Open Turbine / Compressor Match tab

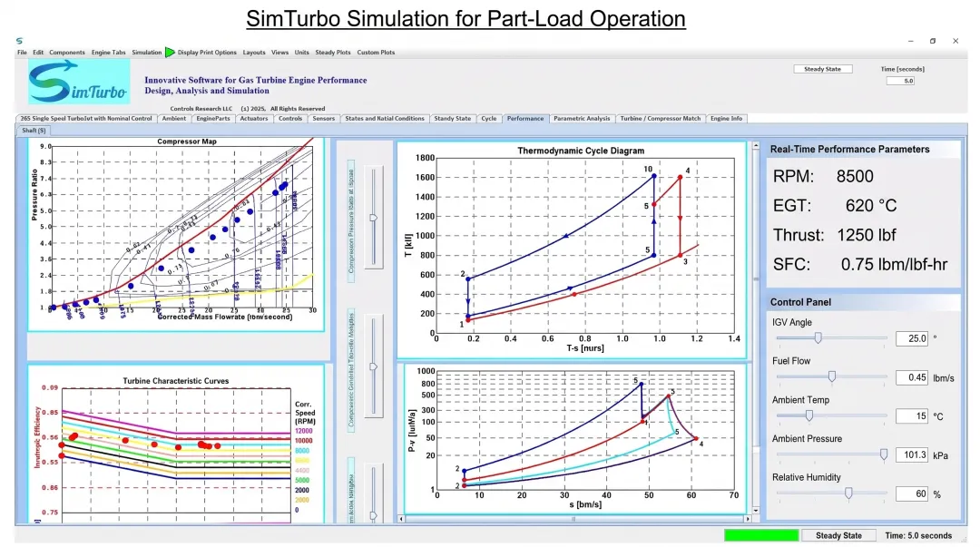[661, 118]
